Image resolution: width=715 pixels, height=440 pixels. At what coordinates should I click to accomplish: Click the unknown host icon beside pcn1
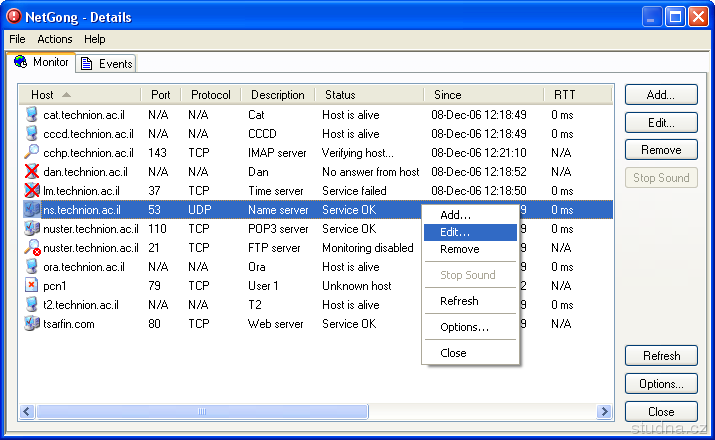[31, 286]
